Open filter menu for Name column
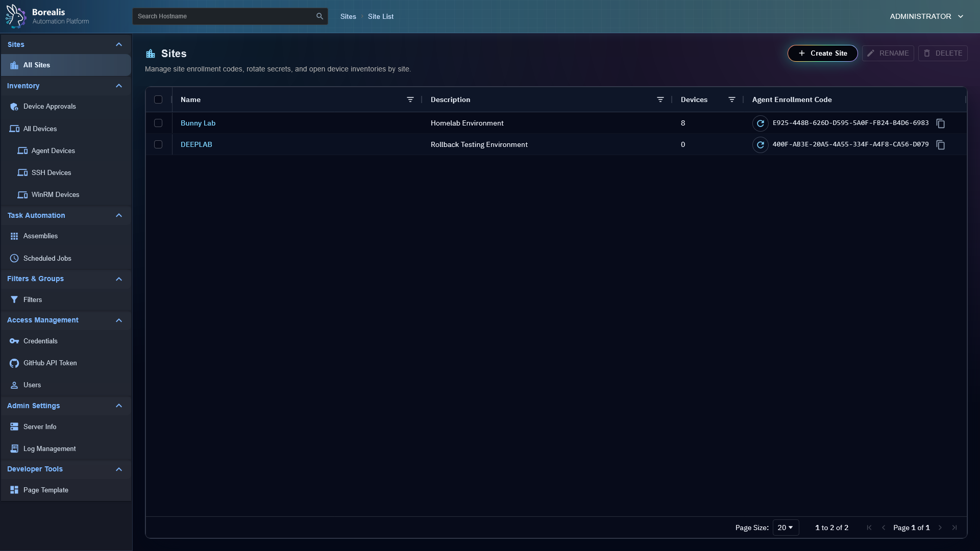Image resolution: width=980 pixels, height=551 pixels. (x=410, y=99)
